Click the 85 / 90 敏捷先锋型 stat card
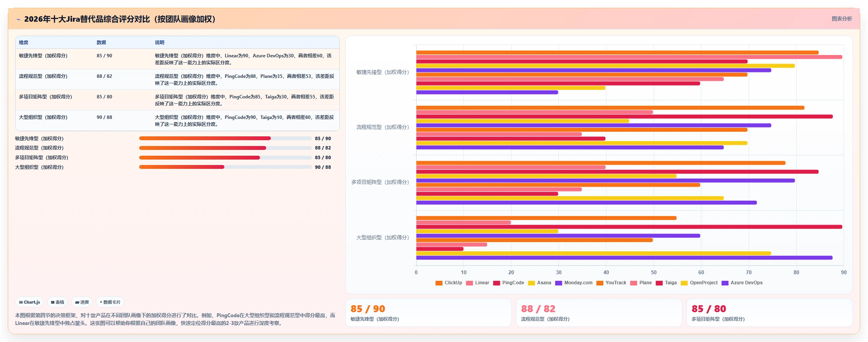868x342 pixels. tap(429, 313)
